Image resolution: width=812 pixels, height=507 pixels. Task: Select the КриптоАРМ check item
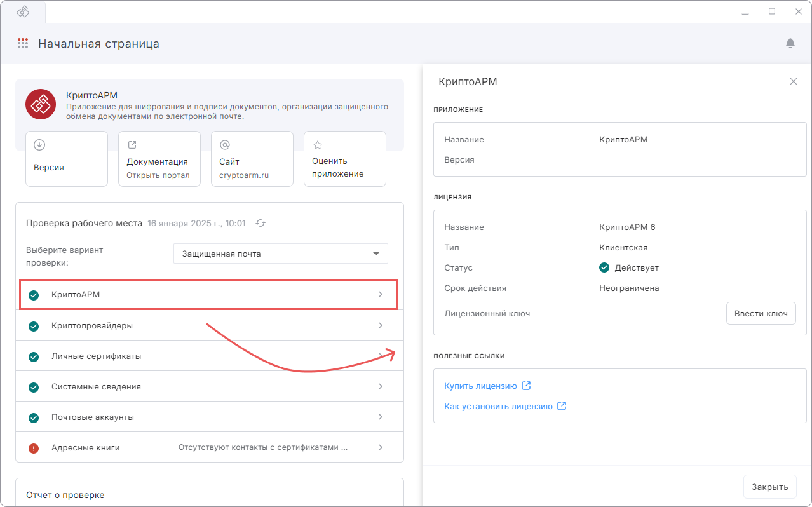pyautogui.click(x=209, y=295)
